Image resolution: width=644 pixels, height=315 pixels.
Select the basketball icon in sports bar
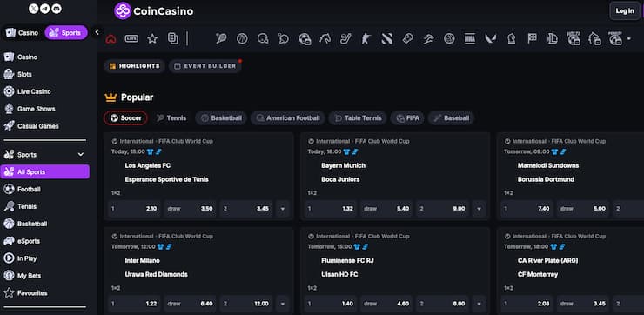point(242,38)
